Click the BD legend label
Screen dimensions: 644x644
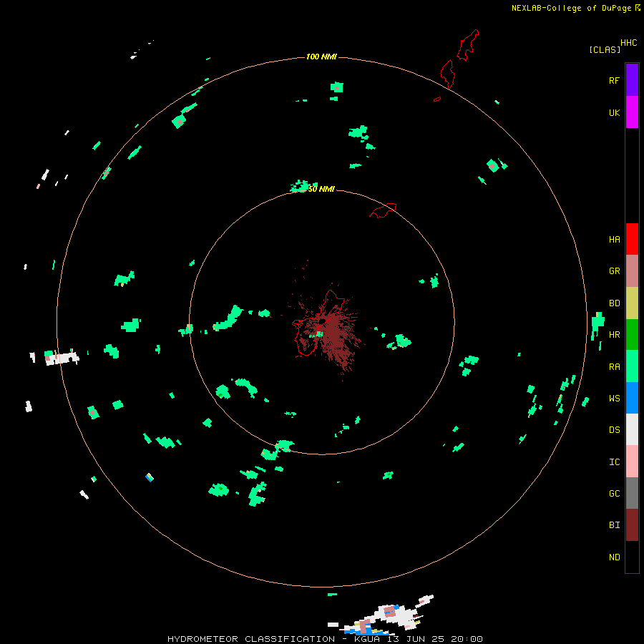point(614,303)
